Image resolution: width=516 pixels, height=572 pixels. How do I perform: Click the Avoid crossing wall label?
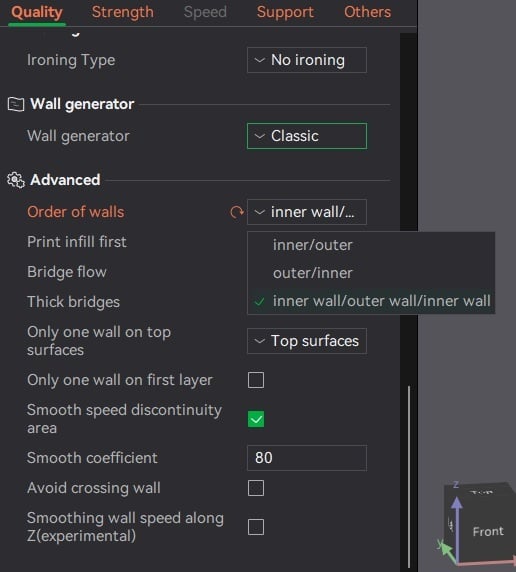coord(94,488)
